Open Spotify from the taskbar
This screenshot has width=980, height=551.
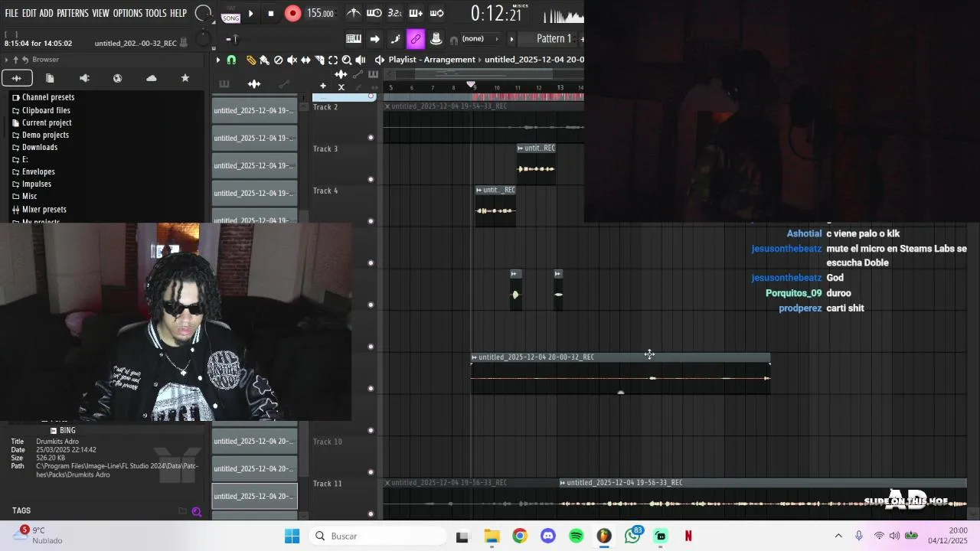pyautogui.click(x=577, y=536)
